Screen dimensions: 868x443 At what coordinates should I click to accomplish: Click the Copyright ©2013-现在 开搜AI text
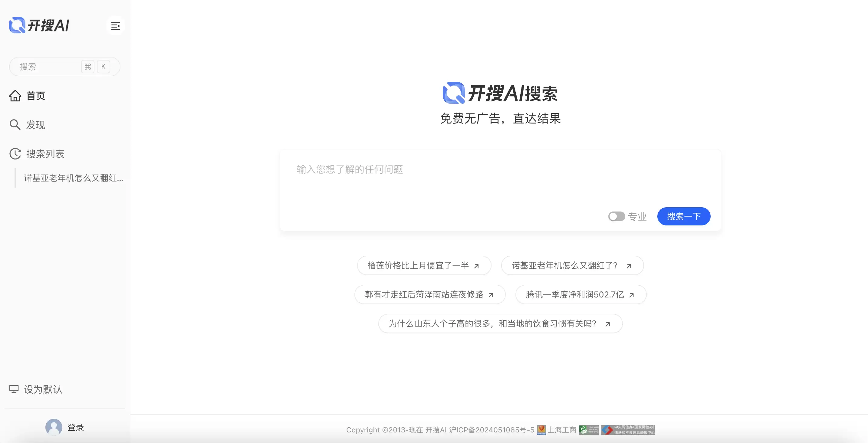(396, 430)
